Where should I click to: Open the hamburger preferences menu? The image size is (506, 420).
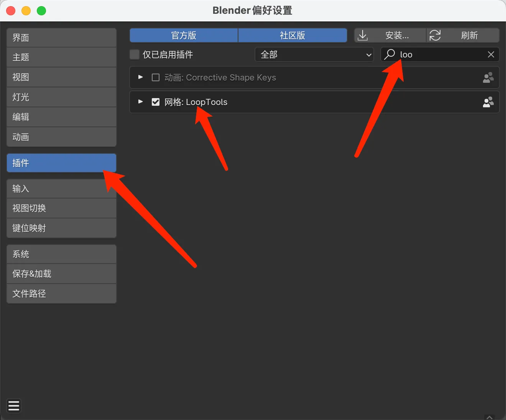(x=14, y=405)
